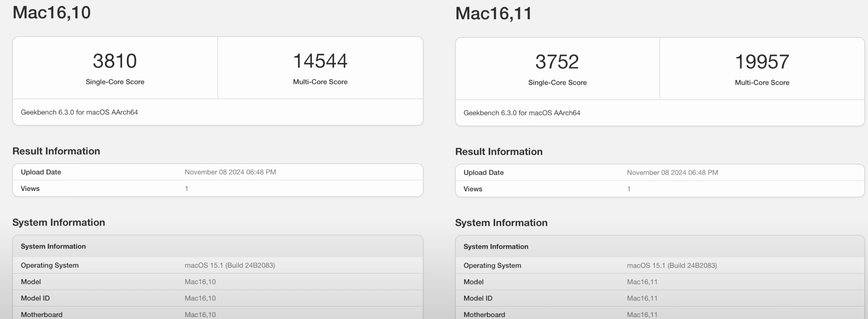Click the Mac16,11 Model ID value

(x=642, y=298)
